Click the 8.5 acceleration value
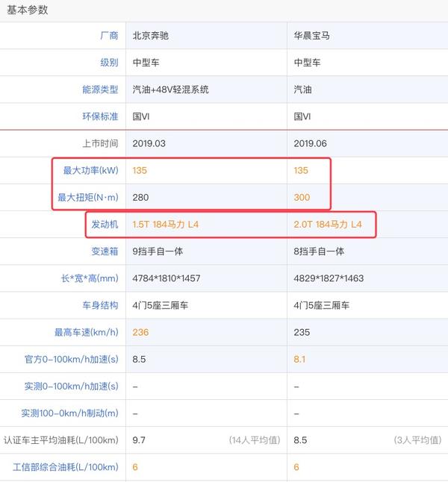The width and height of the screenshot is (448, 482). click(x=139, y=360)
